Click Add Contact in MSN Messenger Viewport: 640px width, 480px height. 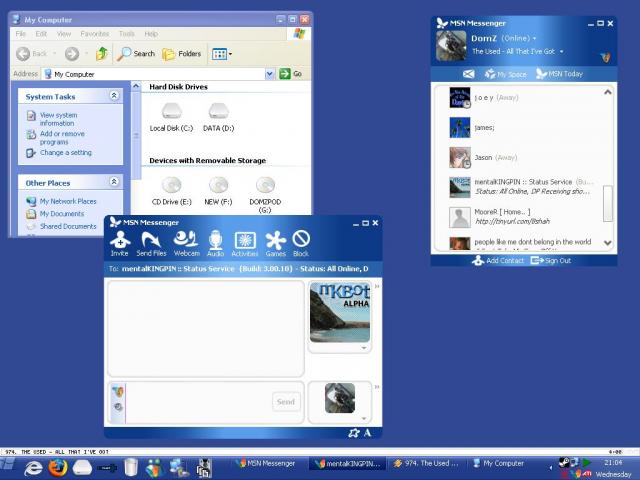click(x=498, y=260)
